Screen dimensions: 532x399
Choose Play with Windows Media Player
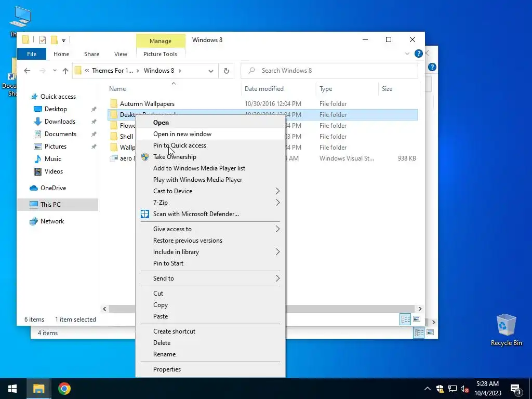pos(210,179)
